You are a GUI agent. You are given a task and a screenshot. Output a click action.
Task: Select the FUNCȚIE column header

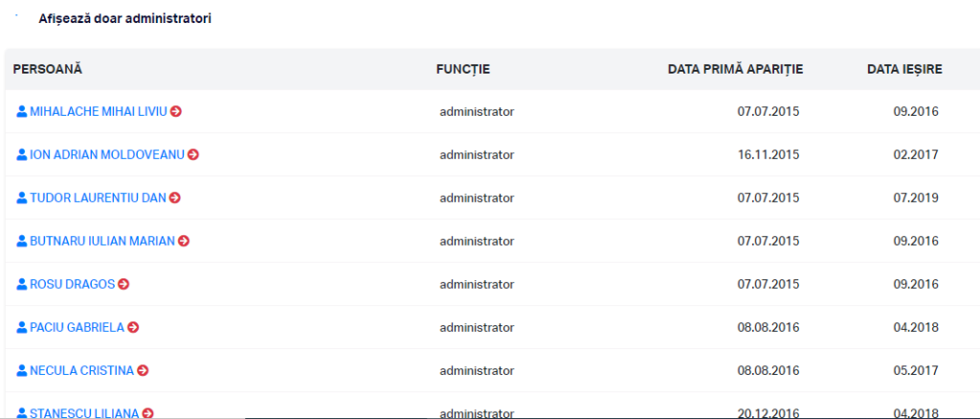(x=463, y=69)
